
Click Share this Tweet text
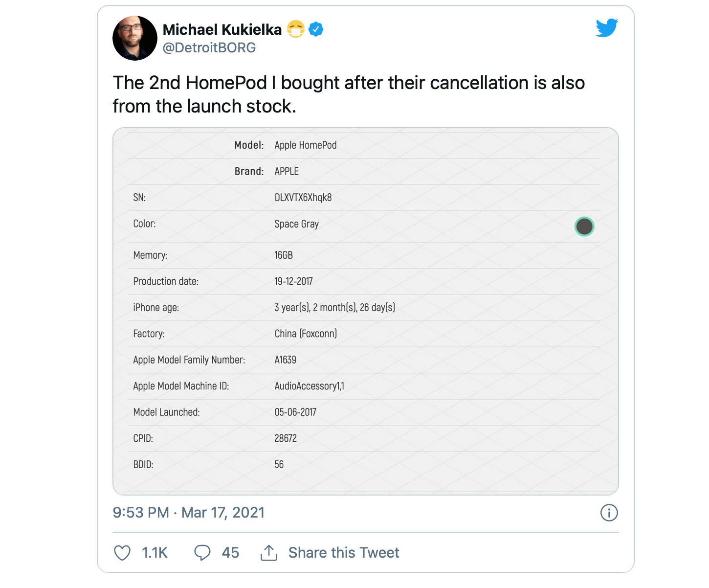click(344, 553)
